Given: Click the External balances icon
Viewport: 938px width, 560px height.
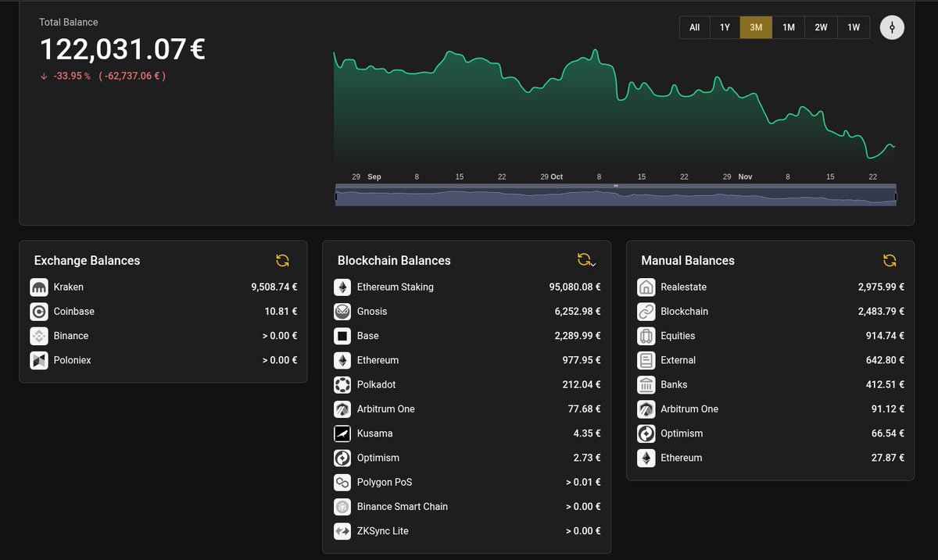Looking at the screenshot, I should pos(646,360).
